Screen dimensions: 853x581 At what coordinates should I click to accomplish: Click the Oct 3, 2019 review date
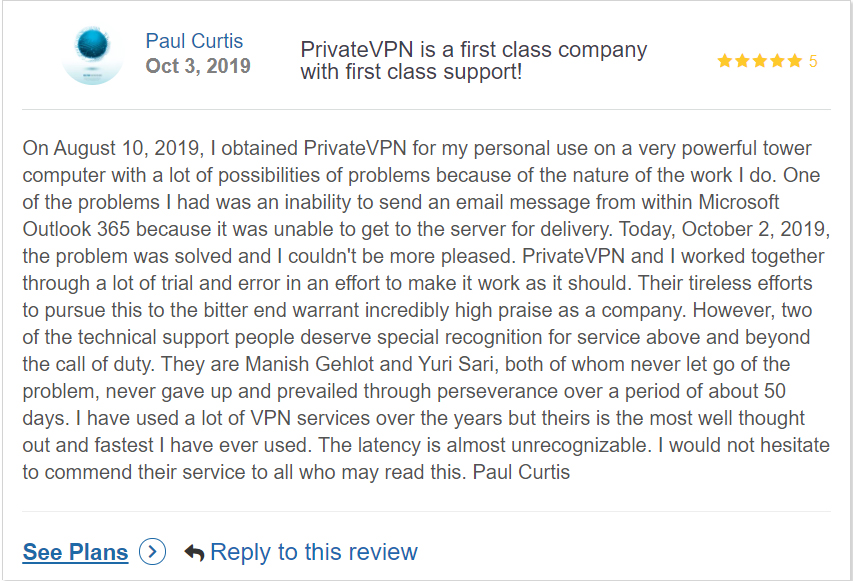tap(198, 66)
